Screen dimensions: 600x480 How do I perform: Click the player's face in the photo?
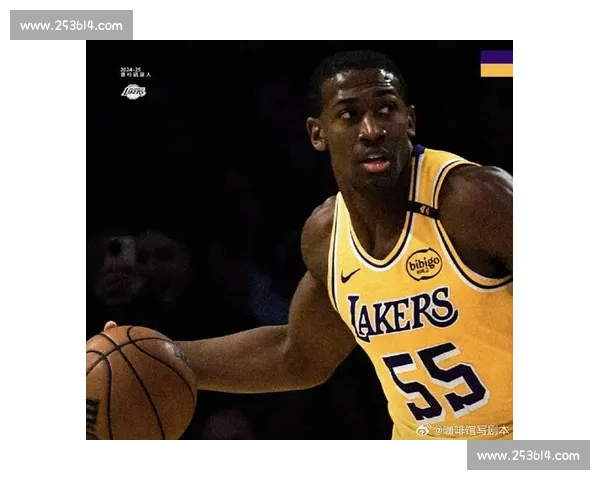coord(363,125)
